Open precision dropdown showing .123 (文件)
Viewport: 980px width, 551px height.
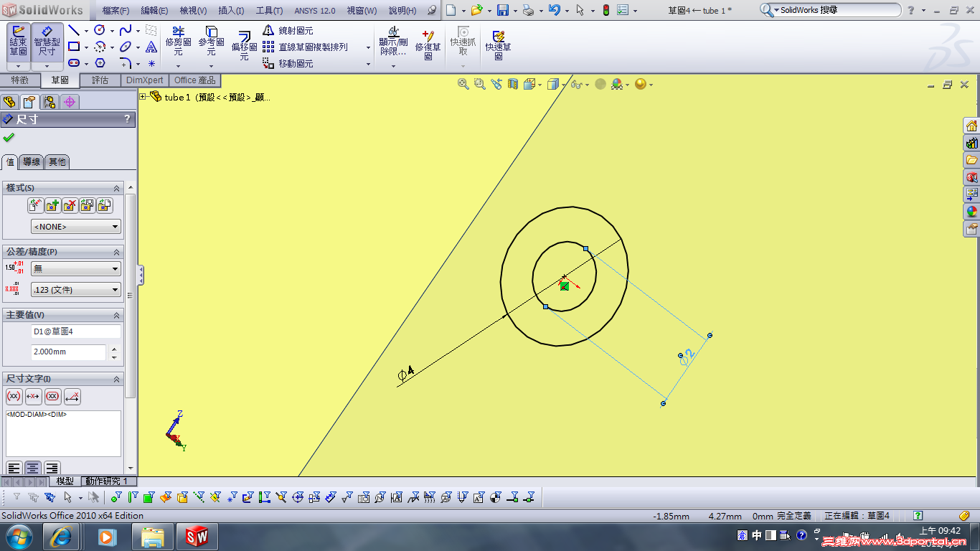click(x=76, y=290)
